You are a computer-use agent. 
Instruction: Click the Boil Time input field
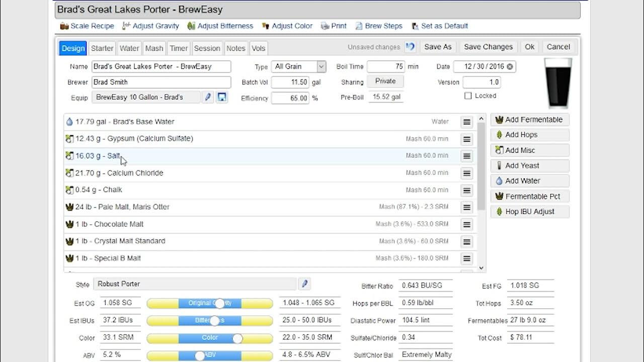point(386,66)
